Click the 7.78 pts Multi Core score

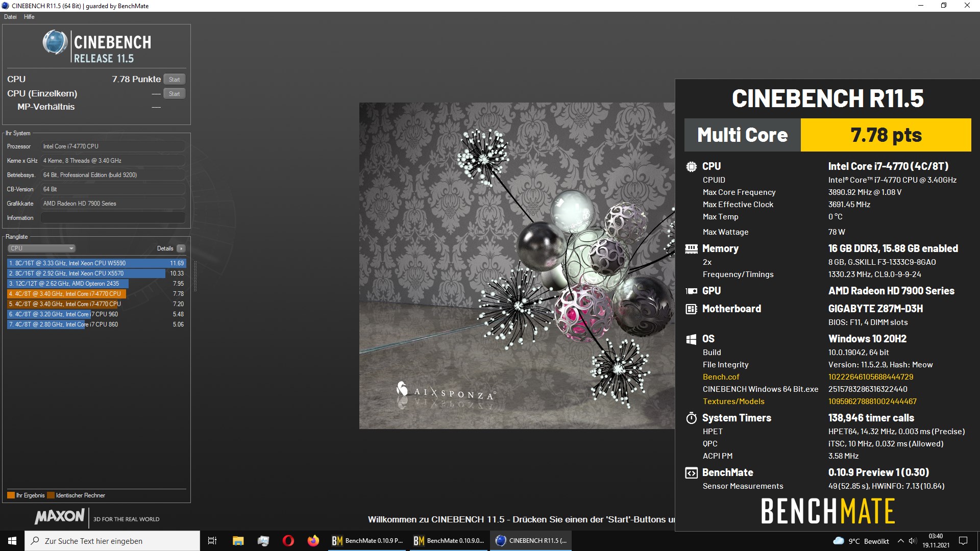pos(886,135)
